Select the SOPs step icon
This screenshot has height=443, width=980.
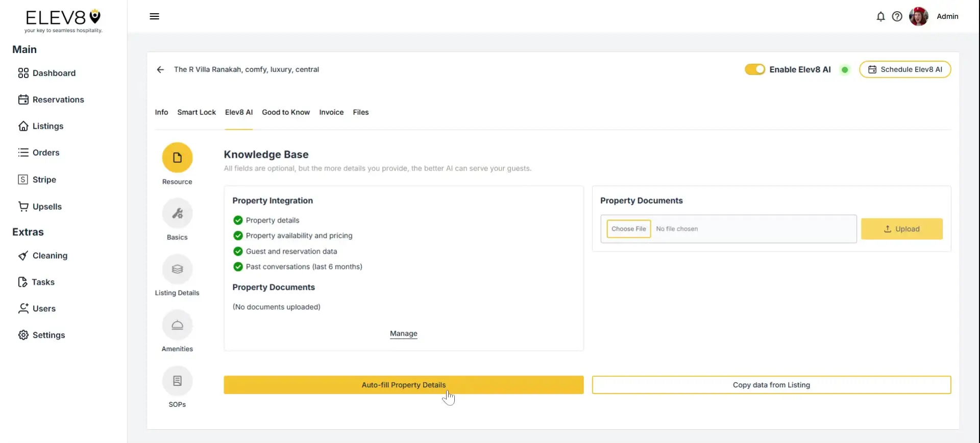[x=177, y=381]
